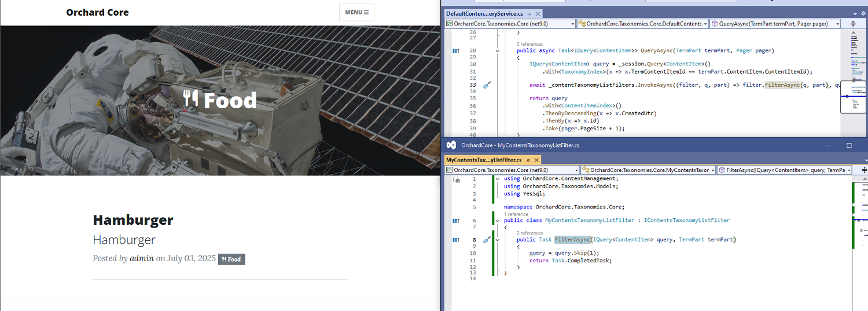Click the Visual Studio logo in OrchardCore title bar
Image resolution: width=868 pixels, height=311 pixels.
(451, 145)
